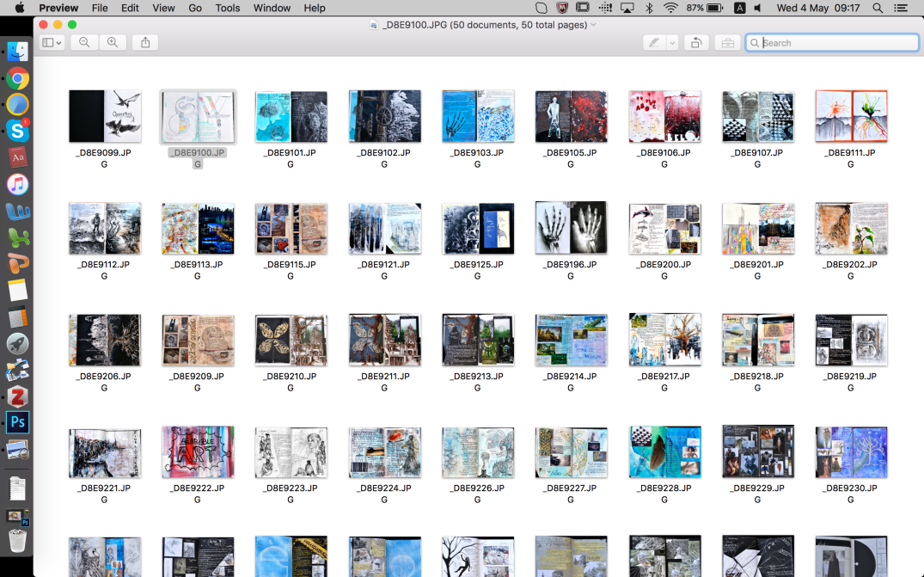Click the Zoom In magnifier button
This screenshot has height=577, width=924.
click(113, 42)
